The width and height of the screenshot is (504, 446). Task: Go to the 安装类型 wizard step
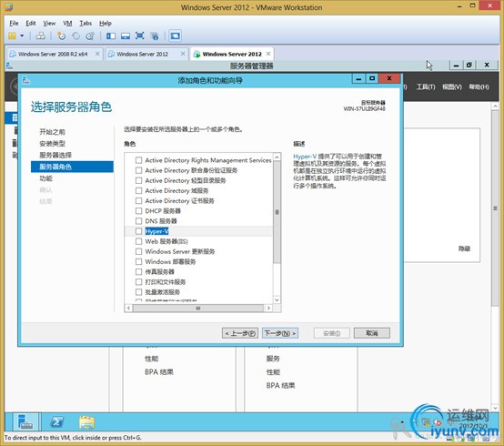52,144
